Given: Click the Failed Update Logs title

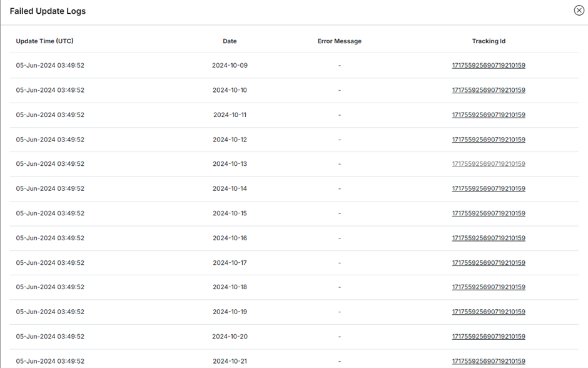Looking at the screenshot, I should (48, 11).
